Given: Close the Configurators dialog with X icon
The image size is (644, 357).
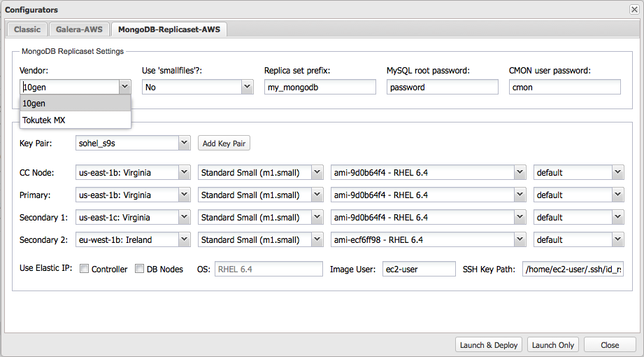Looking at the screenshot, I should (634, 10).
